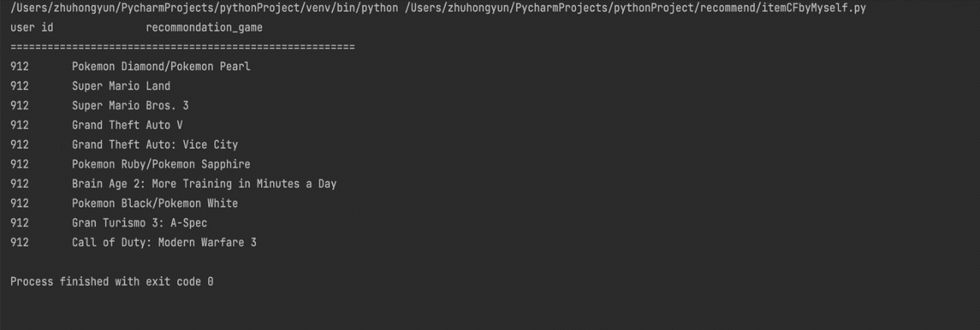Image resolution: width=980 pixels, height=330 pixels.
Task: Click the Brain Age 2 recommendation line
Action: pos(204,184)
